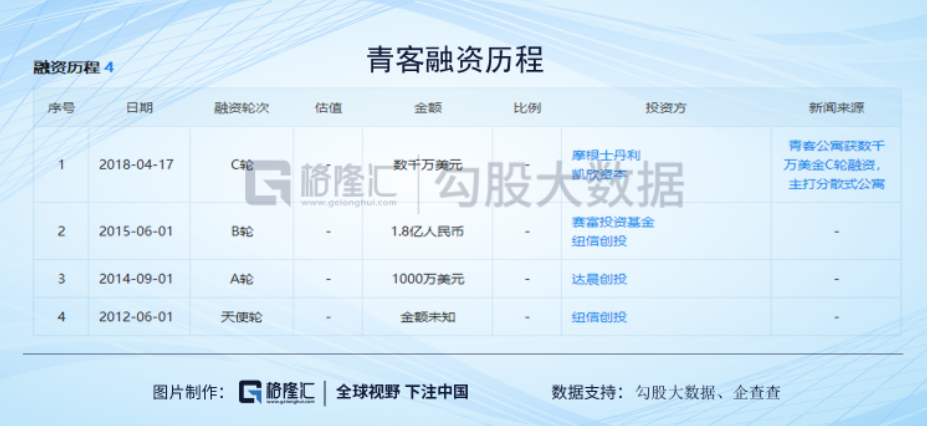Viewport: 927px width, 426px height.
Task: Click the 1000万美元 amount cell
Action: 427,279
